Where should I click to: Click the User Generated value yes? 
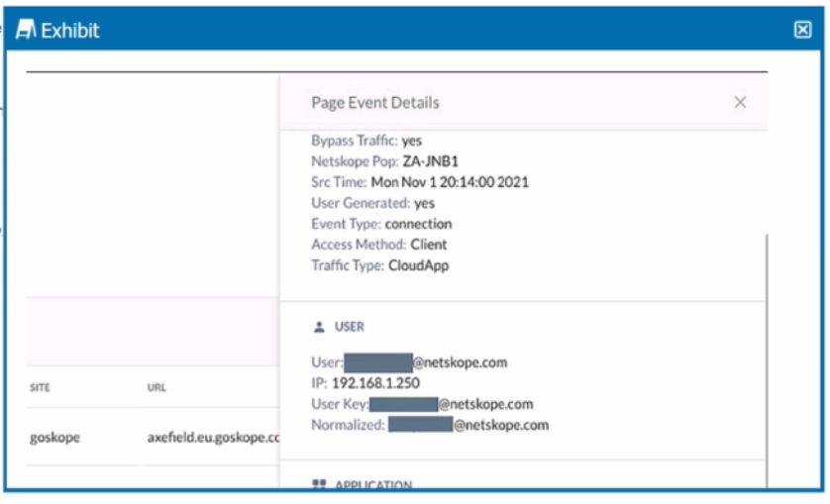(x=424, y=203)
